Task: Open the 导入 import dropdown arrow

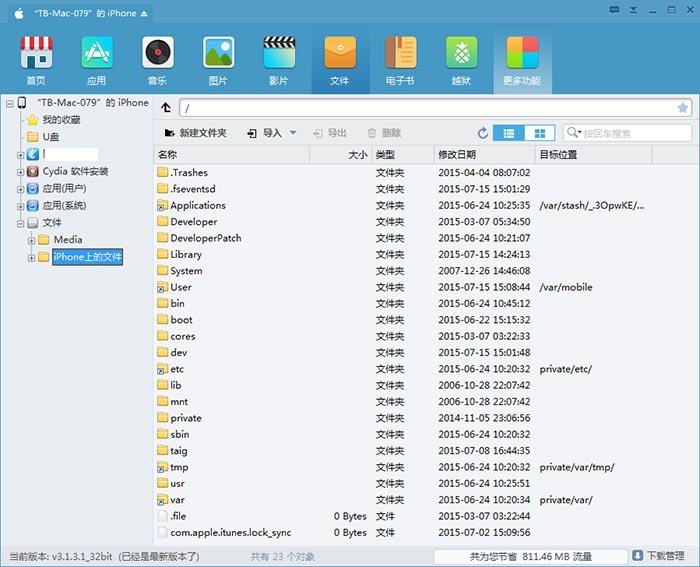Action: tap(293, 133)
